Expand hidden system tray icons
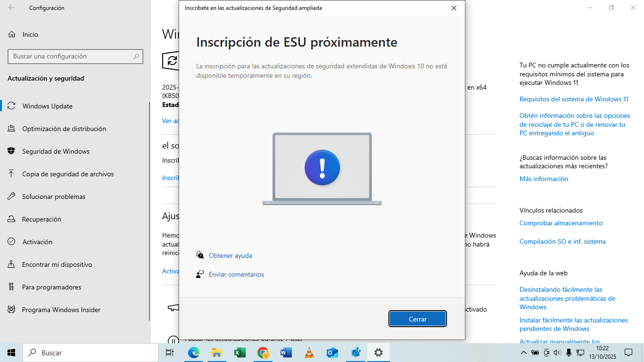The height and width of the screenshot is (362, 644). click(524, 353)
